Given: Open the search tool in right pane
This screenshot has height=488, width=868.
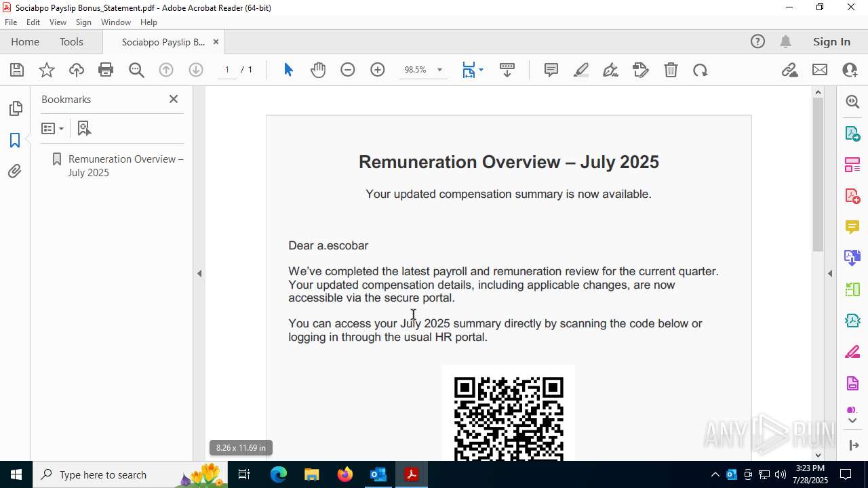Looking at the screenshot, I should coord(852,102).
